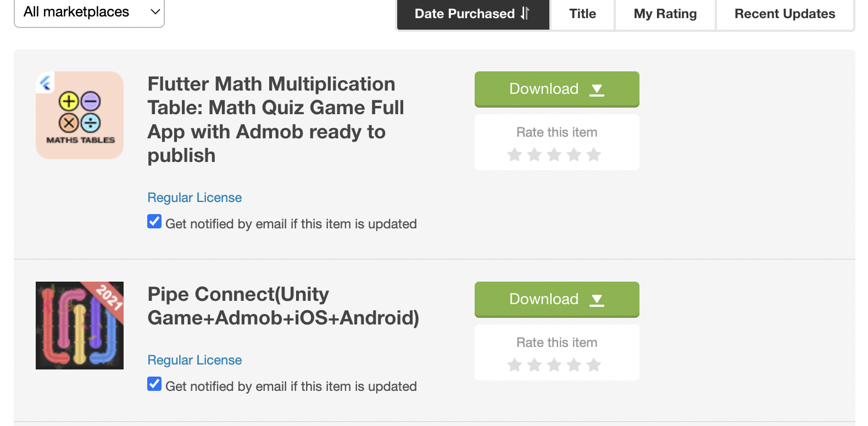Click the download arrow icon for Pipe Connect
Image resolution: width=868 pixels, height=426 pixels.
click(x=597, y=300)
